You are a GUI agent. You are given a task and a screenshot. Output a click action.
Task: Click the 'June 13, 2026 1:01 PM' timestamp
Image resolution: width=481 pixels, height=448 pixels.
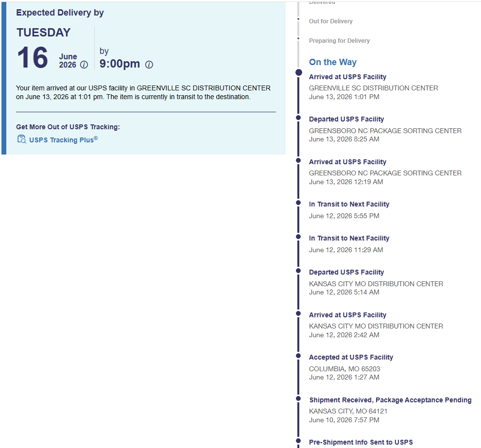[x=344, y=97]
